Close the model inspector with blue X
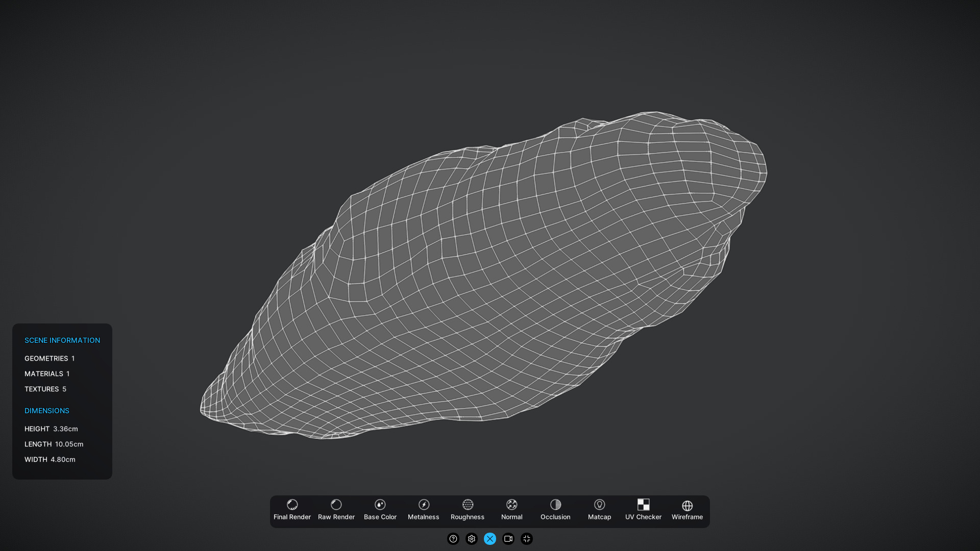The height and width of the screenshot is (551, 980). pos(490,539)
